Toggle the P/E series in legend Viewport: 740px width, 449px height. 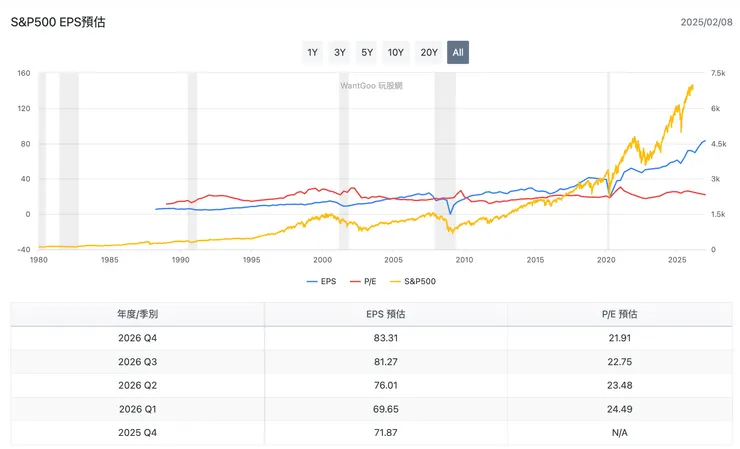(x=363, y=281)
